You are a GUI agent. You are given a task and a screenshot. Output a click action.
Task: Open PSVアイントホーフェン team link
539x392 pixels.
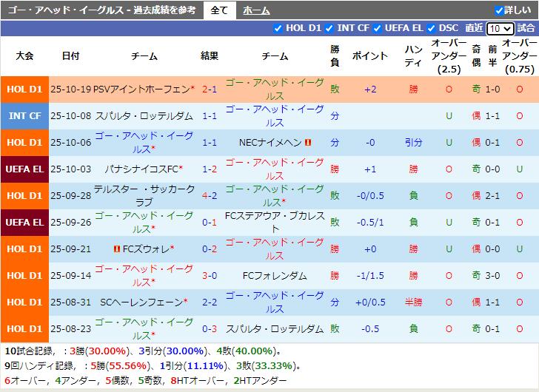pos(140,89)
